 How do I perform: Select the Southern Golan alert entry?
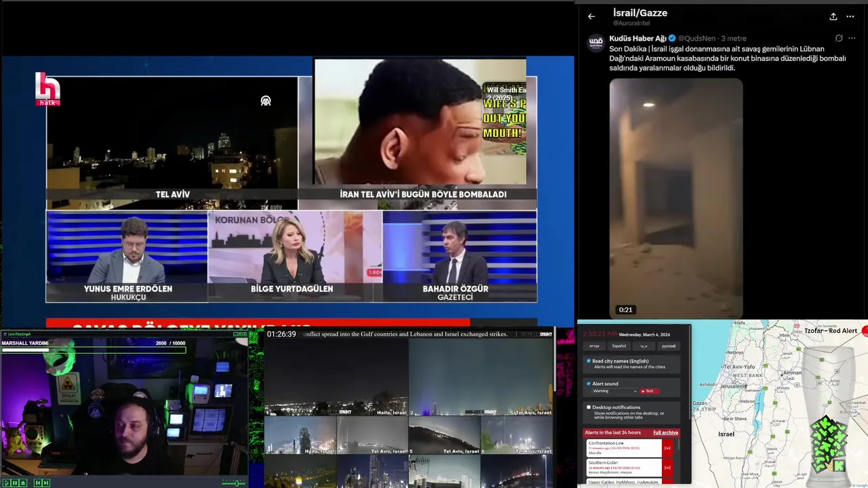click(x=624, y=468)
